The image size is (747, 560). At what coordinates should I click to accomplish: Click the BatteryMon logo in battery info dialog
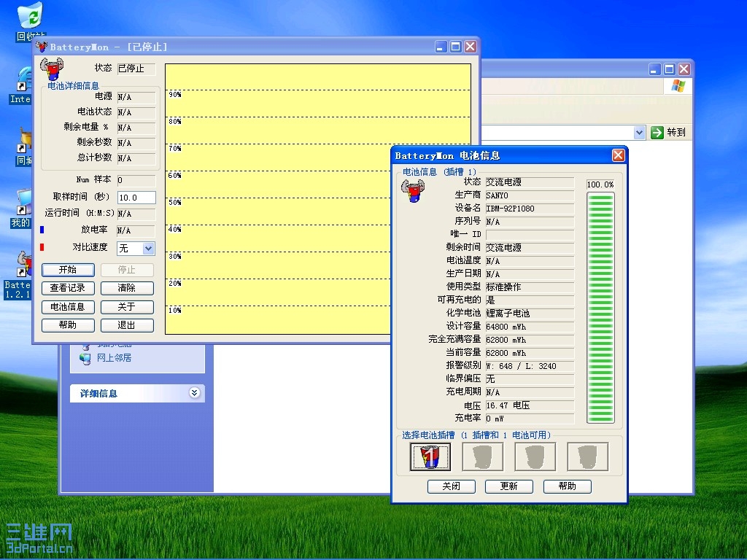click(413, 191)
